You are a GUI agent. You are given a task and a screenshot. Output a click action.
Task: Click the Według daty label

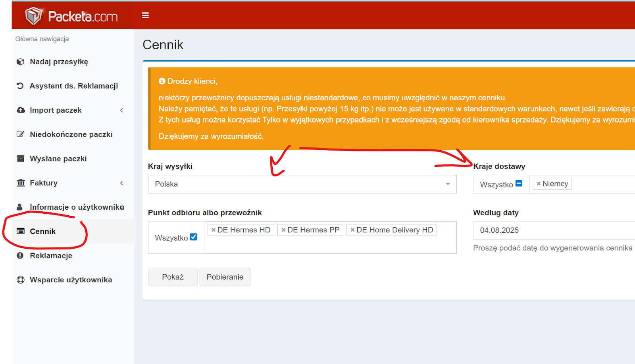496,213
